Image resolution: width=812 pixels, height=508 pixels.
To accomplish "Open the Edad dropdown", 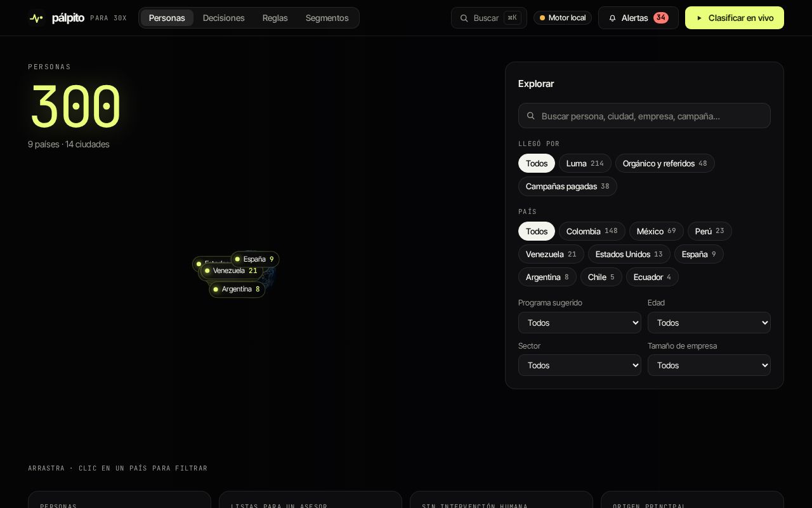I will (x=709, y=323).
